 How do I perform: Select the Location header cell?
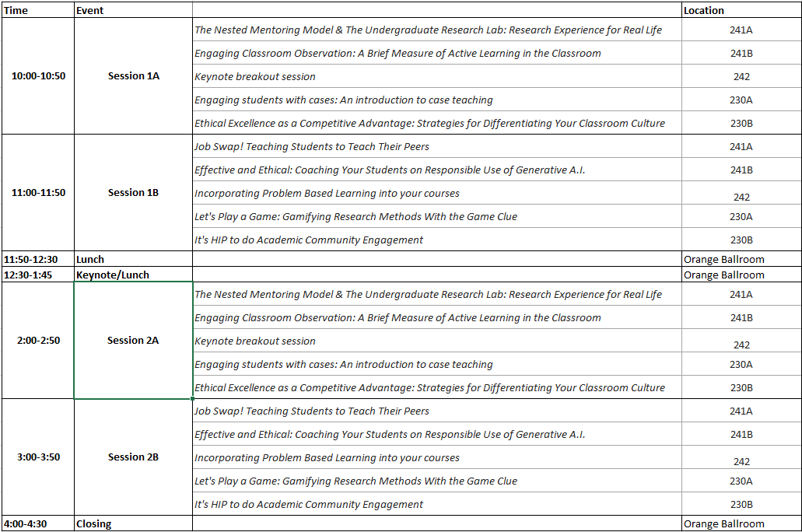741,10
